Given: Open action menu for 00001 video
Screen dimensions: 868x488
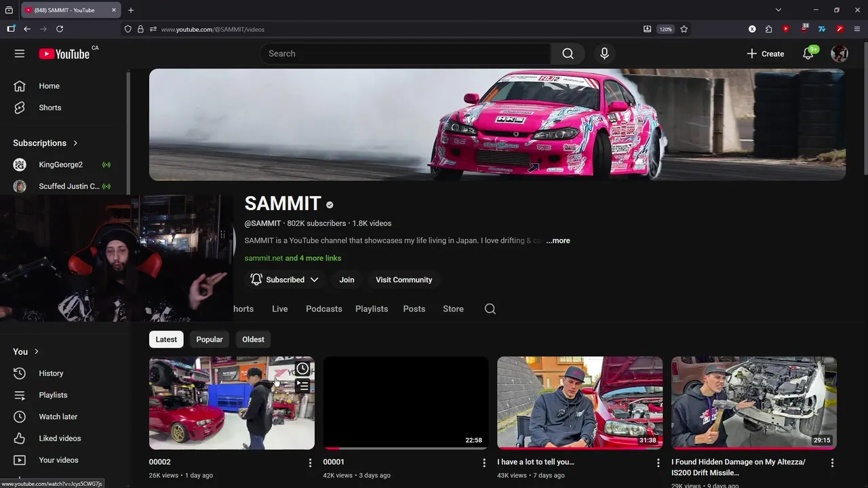Looking at the screenshot, I should (x=484, y=463).
